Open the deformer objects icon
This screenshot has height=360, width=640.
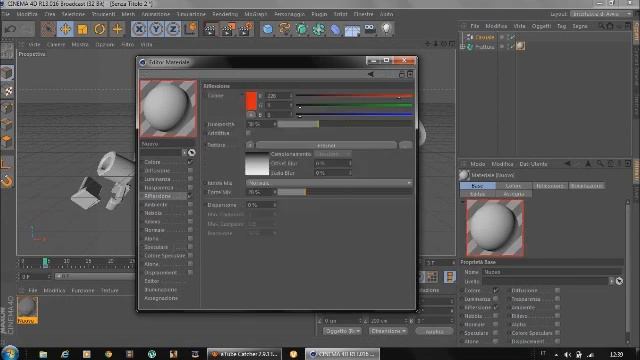335,29
